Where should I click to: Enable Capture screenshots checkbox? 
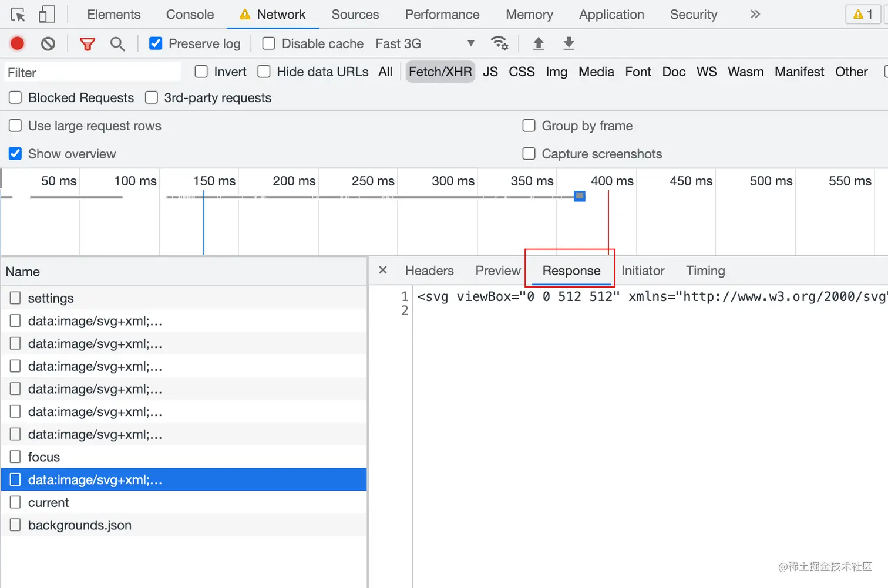(529, 154)
